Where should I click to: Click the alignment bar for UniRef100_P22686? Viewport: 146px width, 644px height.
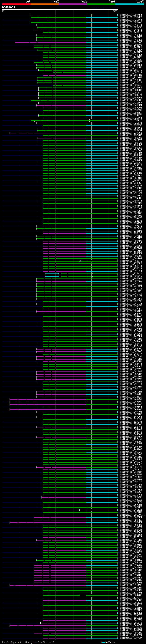point(66,42)
